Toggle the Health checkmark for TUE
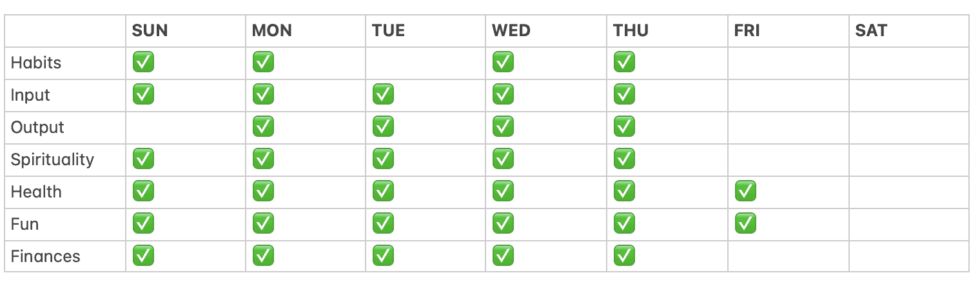This screenshot has height=284, width=980. click(x=383, y=192)
